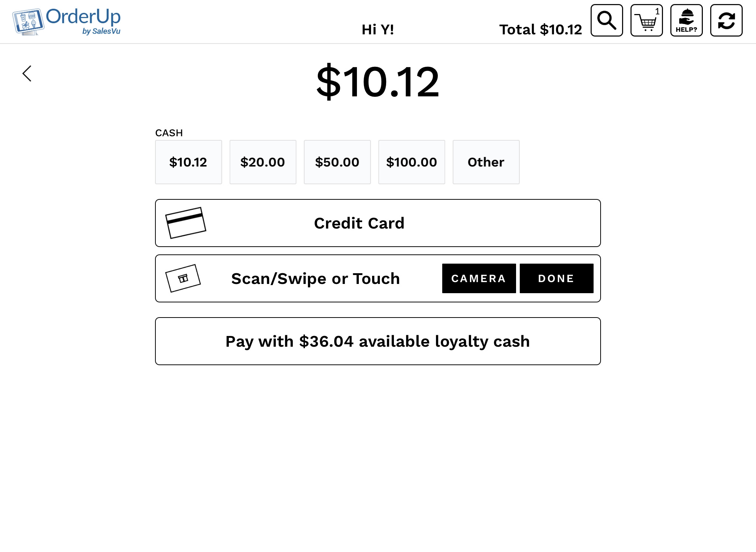Tap the HELP? service bell icon

(686, 20)
